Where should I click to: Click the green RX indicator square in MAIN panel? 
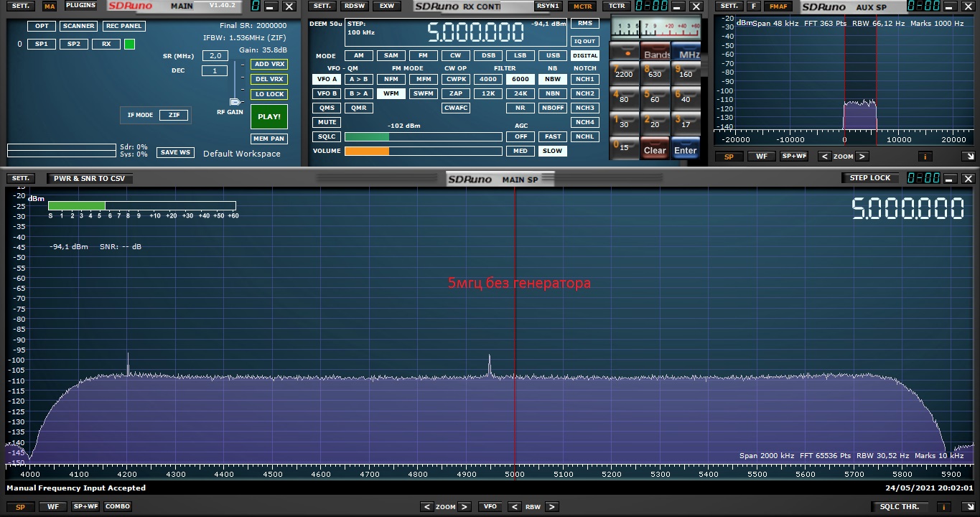tap(129, 44)
